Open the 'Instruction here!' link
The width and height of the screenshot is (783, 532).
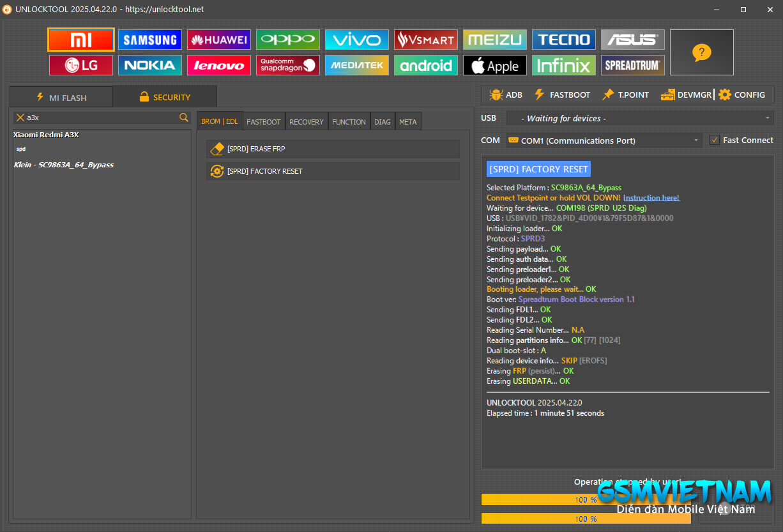point(651,198)
